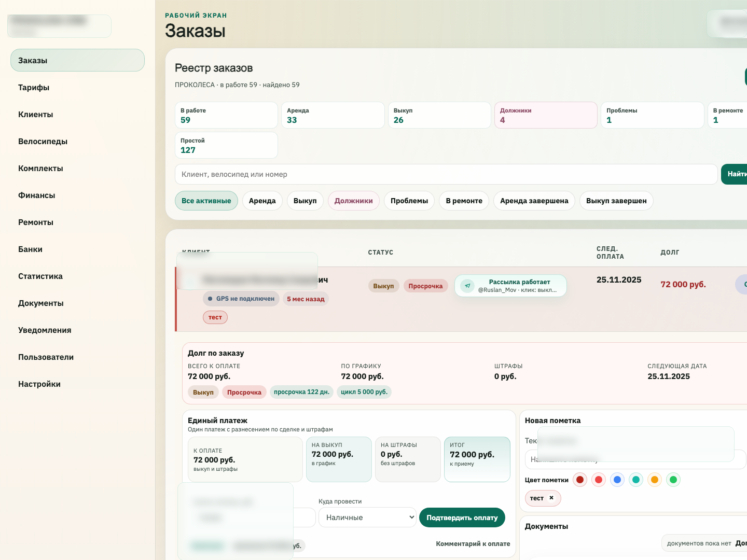747x560 pixels.
Task: Click the Аренда 33 stat card
Action: (333, 115)
